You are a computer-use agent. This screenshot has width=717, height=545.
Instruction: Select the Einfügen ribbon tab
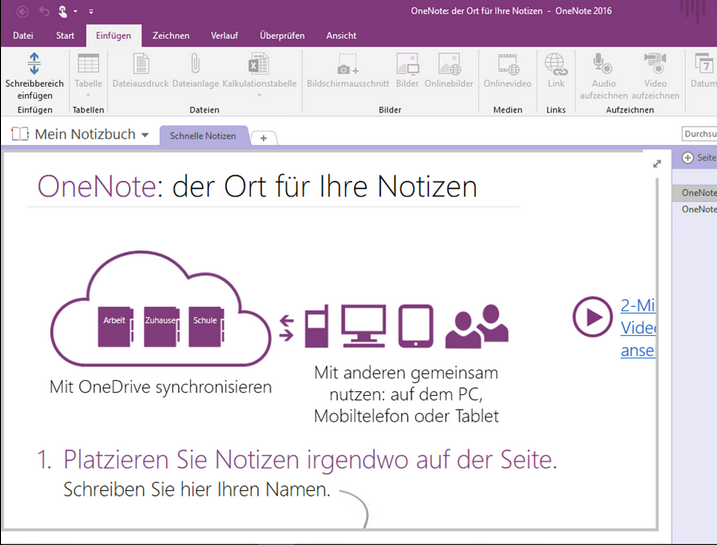click(113, 35)
